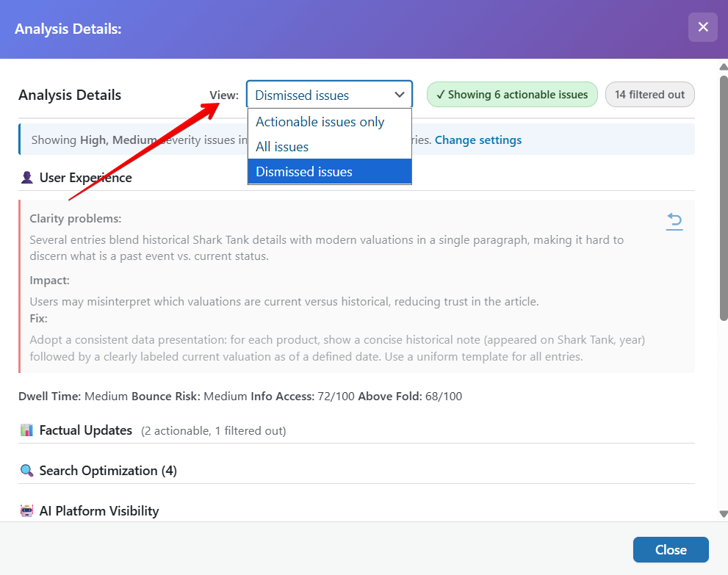Select Actionable issues only option
This screenshot has height=575, width=728.
pyautogui.click(x=320, y=122)
